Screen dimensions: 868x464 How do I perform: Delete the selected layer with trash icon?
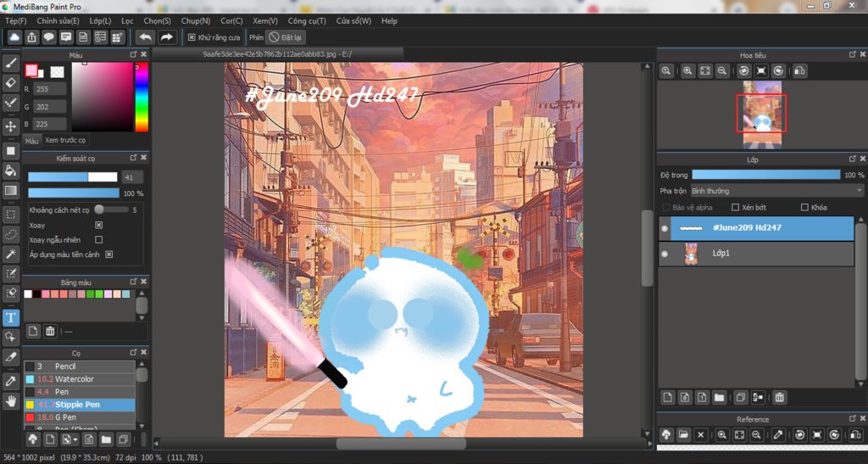[780, 397]
